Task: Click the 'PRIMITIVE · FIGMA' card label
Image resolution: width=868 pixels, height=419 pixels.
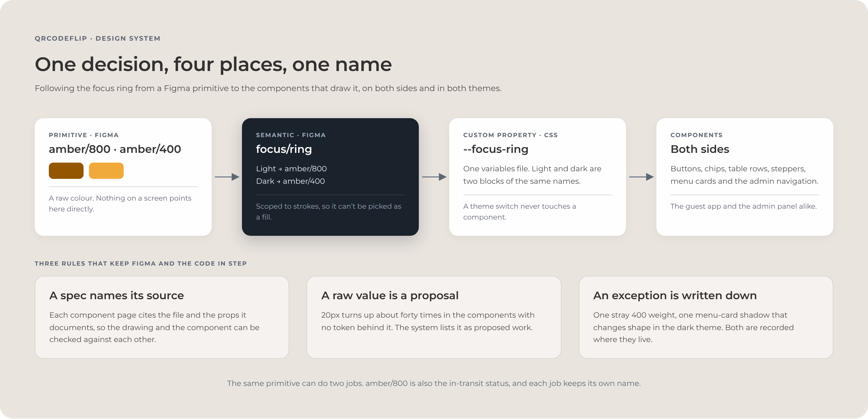Action: (84, 135)
